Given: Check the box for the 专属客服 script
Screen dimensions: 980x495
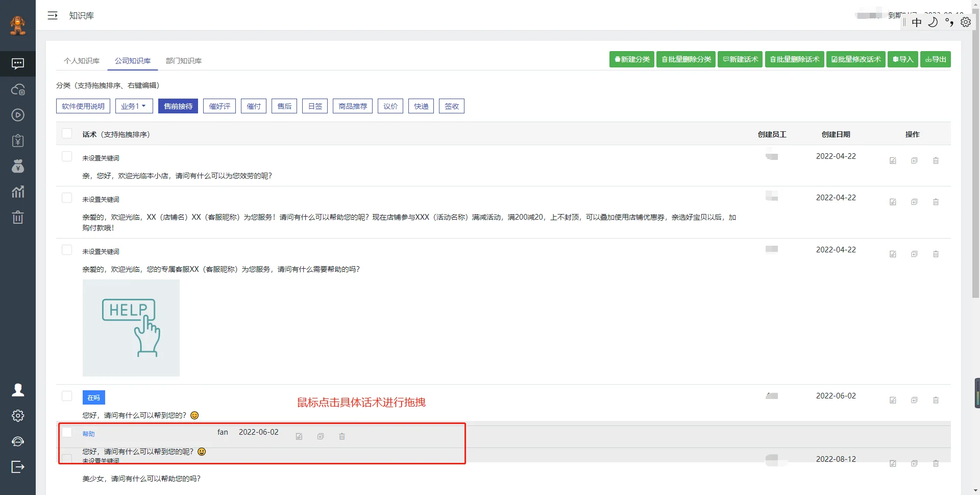Looking at the screenshot, I should pos(67,250).
